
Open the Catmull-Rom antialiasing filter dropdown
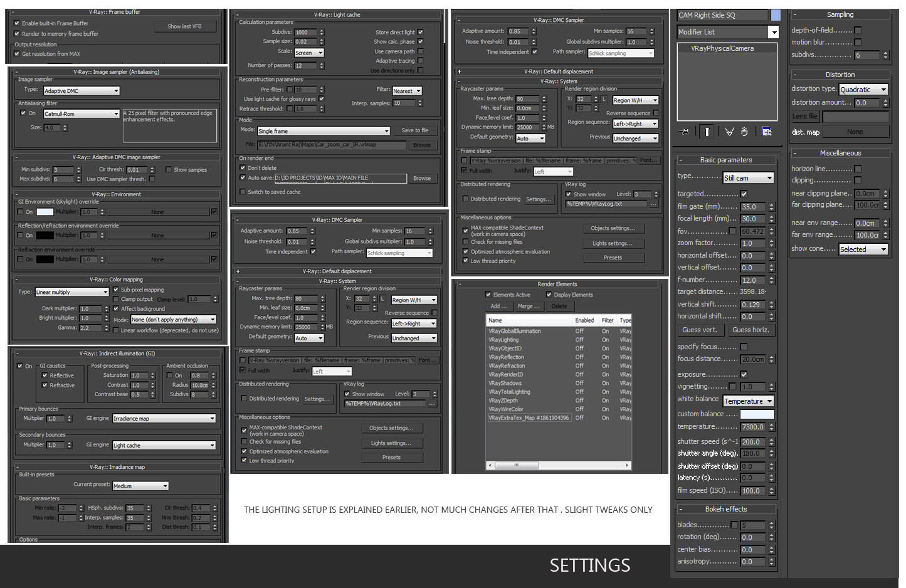[x=82, y=114]
